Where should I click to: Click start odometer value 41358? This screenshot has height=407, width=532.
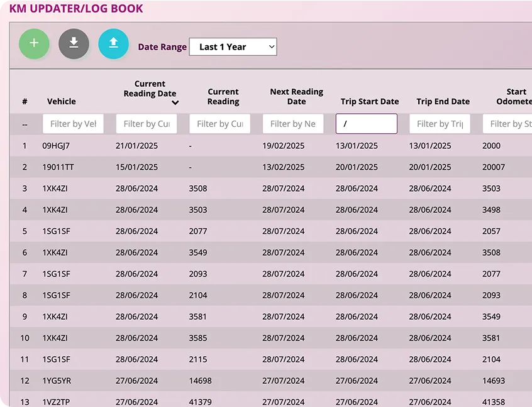[494, 402]
